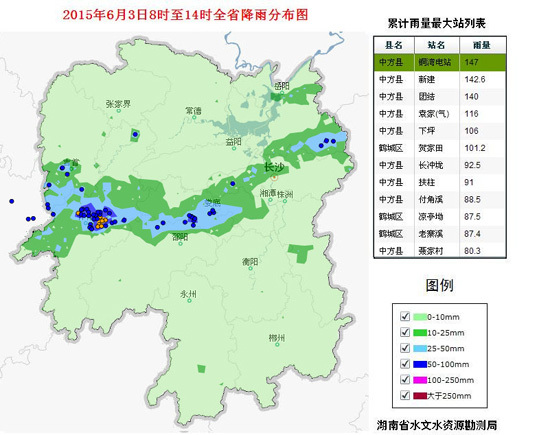The width and height of the screenshot is (550, 435).
Task: Toggle the 大于250mm legend checkbox
Action: point(405,395)
